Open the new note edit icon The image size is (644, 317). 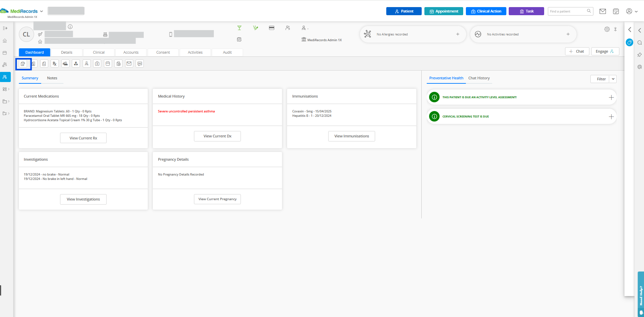[x=23, y=63]
